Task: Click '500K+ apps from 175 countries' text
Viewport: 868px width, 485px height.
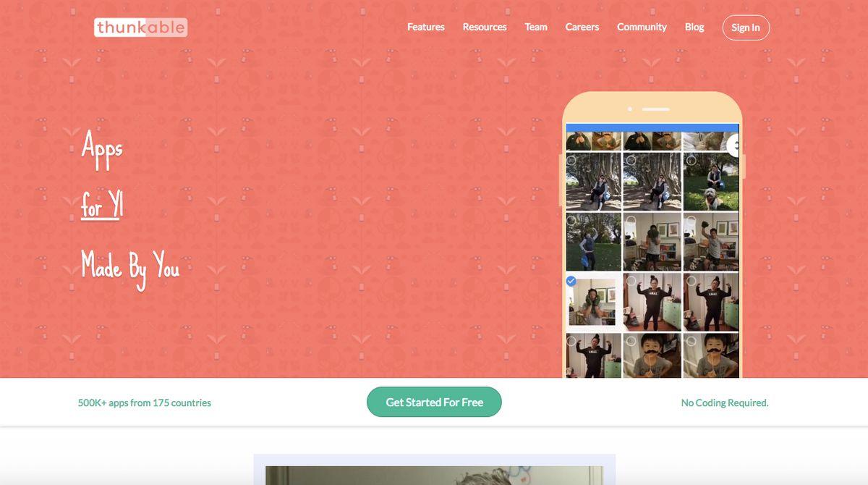Action: (x=145, y=402)
